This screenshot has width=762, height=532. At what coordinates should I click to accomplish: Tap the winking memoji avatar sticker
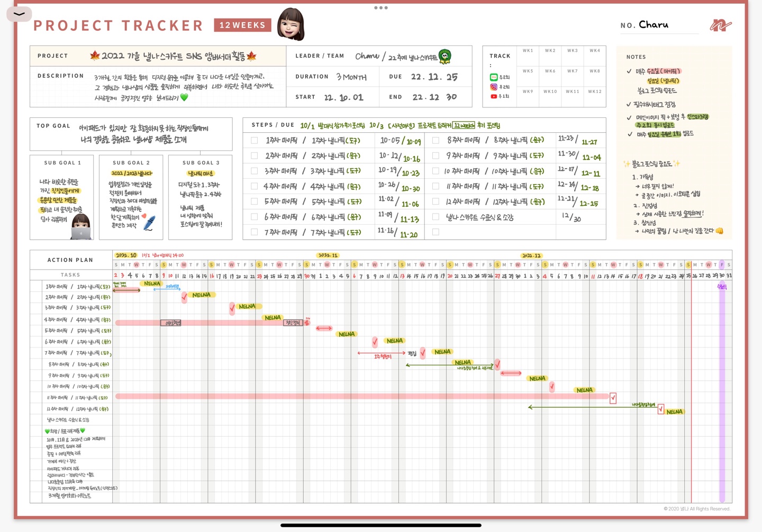coord(291,24)
